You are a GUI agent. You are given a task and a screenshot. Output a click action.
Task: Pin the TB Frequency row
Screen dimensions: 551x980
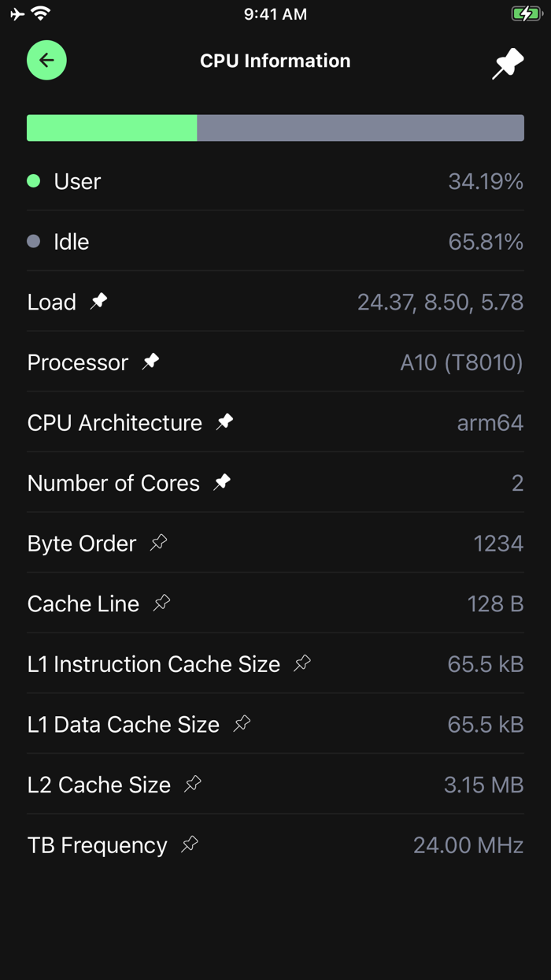click(x=190, y=845)
